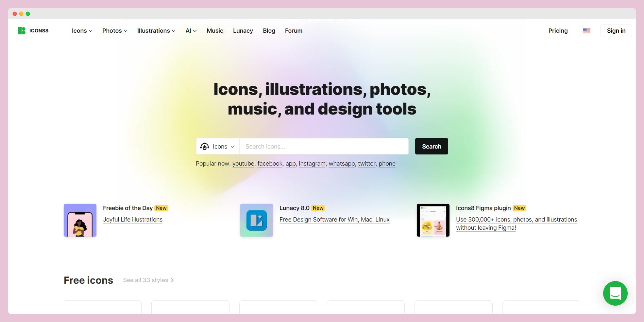
Task: Open the green chat support bubble
Action: pos(615,293)
